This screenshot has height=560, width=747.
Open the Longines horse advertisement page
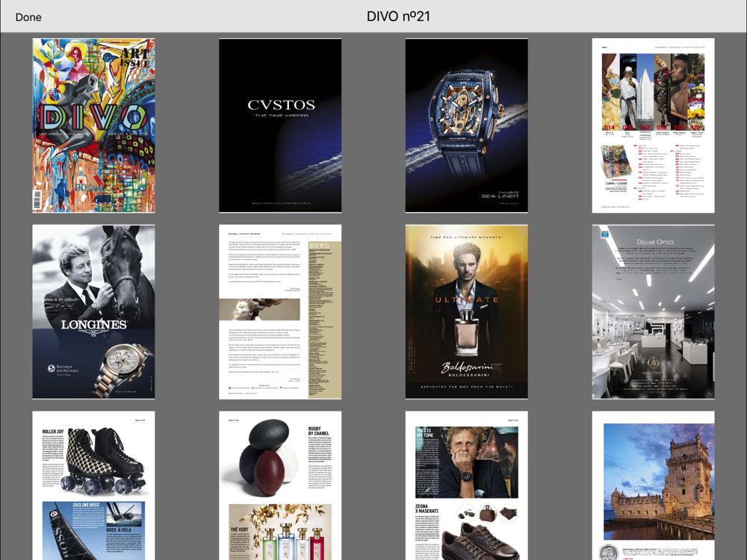93,312
